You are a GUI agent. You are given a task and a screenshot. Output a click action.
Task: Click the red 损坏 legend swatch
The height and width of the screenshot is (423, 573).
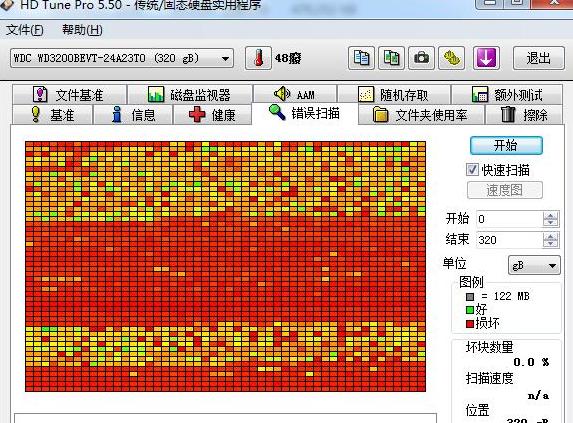coord(470,324)
